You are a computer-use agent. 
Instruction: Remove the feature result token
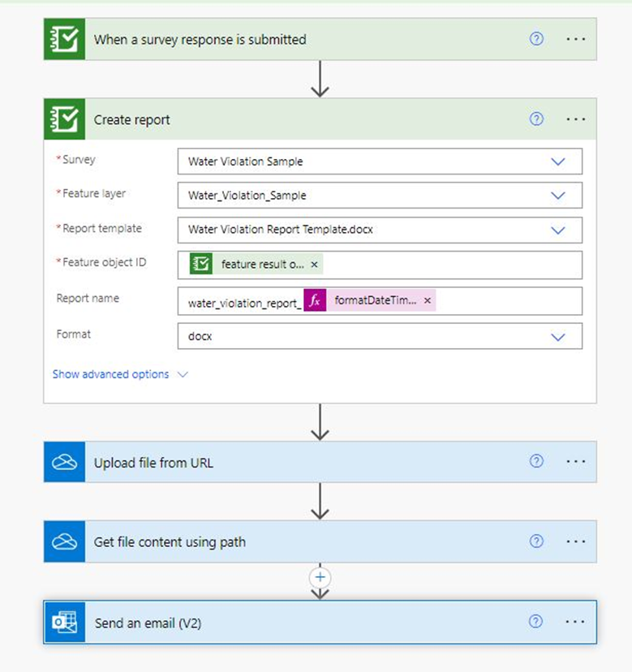[x=314, y=265]
